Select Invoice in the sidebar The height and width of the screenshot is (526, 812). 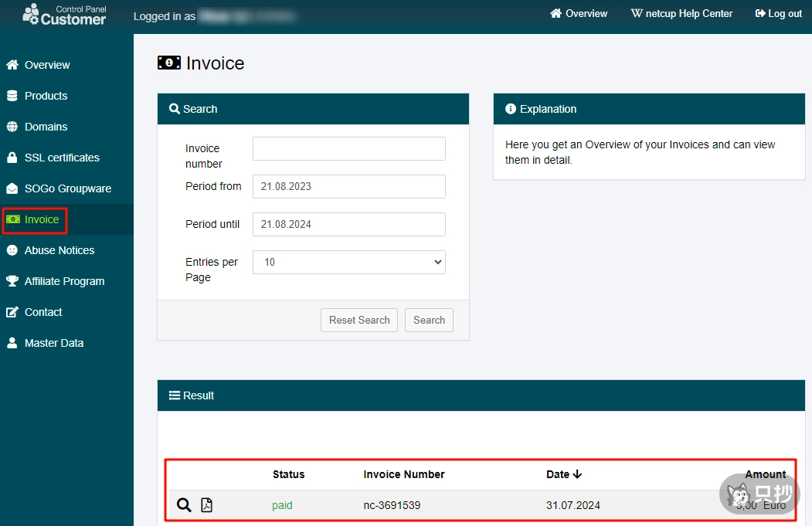click(42, 219)
